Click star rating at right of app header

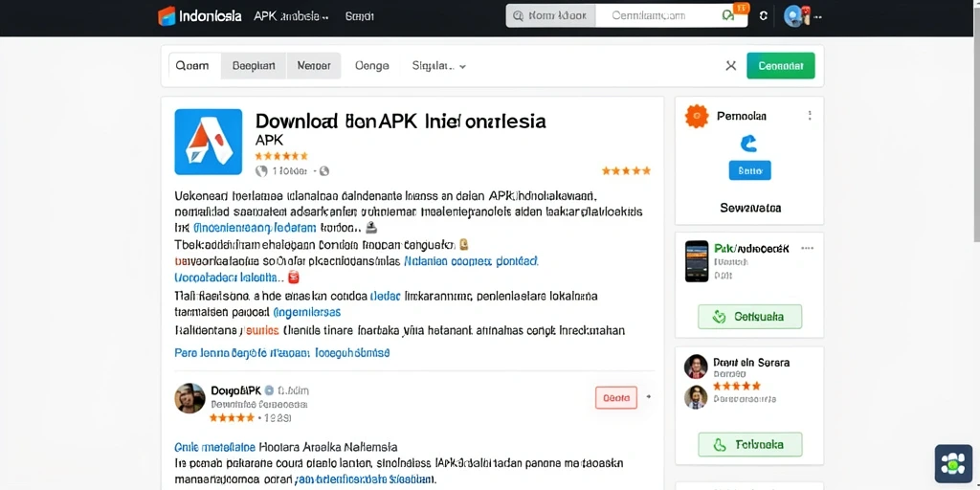click(626, 170)
